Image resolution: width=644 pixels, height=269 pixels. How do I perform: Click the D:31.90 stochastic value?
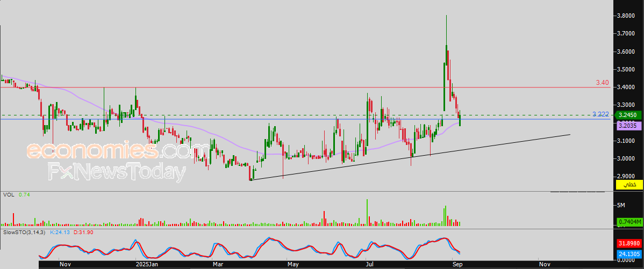tap(83, 232)
